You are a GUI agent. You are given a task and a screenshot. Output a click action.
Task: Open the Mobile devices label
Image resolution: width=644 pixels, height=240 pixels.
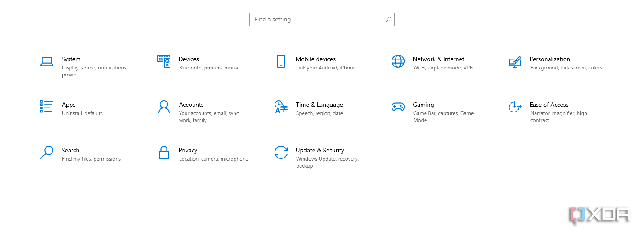(316, 59)
